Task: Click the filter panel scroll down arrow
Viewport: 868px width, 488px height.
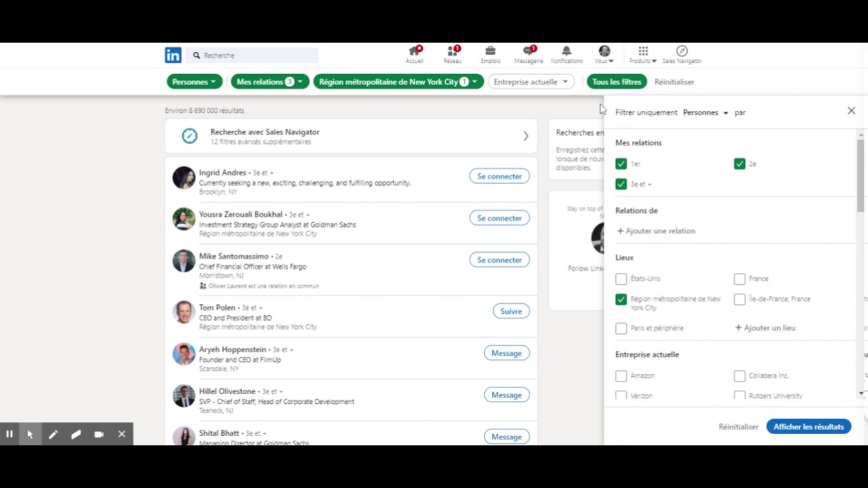Action: point(861,394)
